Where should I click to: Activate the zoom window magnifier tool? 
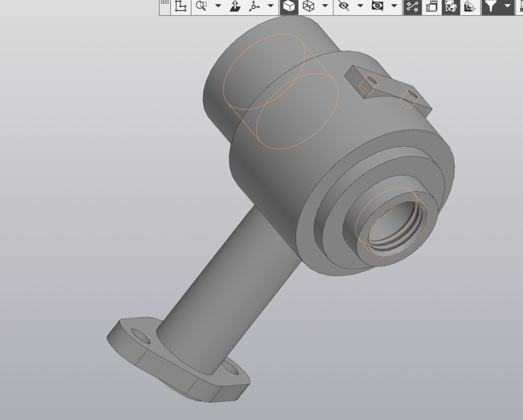201,6
